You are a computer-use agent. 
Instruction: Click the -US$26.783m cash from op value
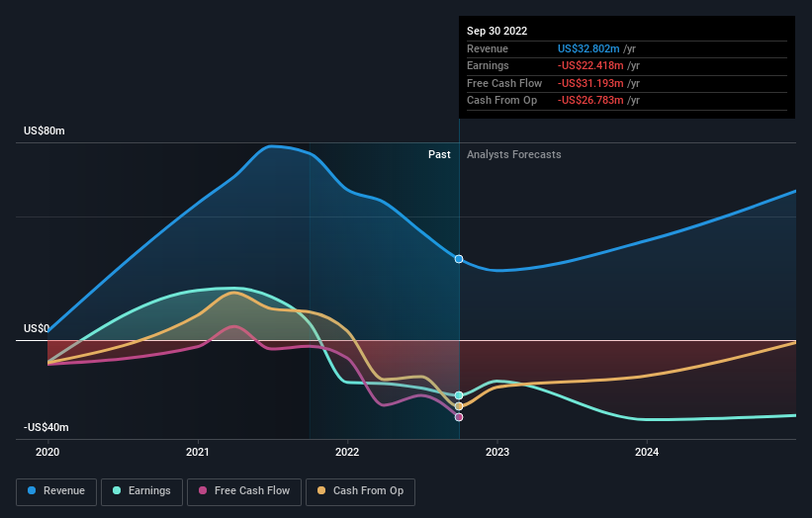(x=590, y=101)
